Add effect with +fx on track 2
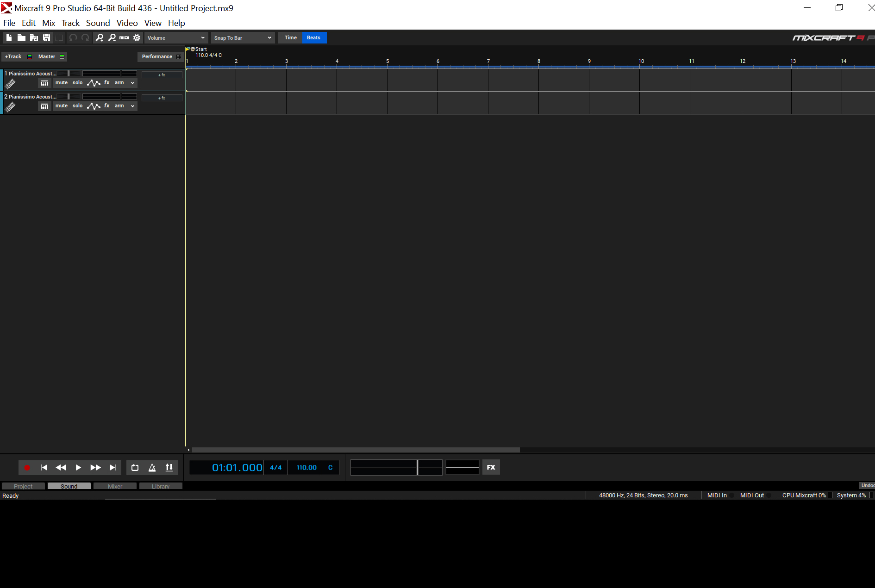This screenshot has width=875, height=588. click(x=162, y=98)
